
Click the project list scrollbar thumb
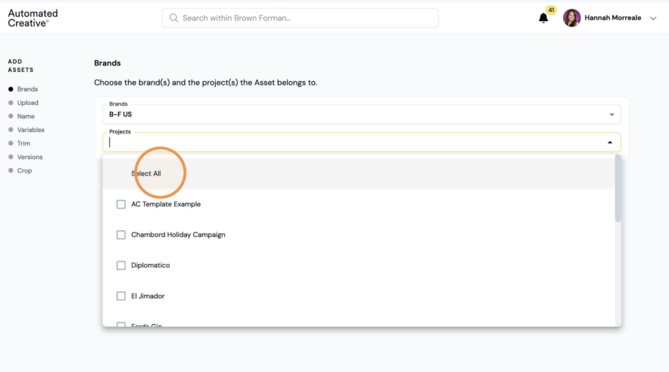(x=618, y=188)
